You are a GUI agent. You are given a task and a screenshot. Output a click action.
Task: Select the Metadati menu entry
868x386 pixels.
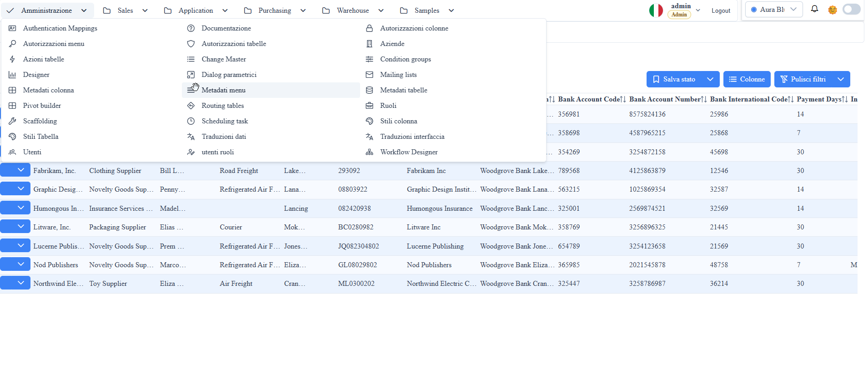pyautogui.click(x=271, y=90)
